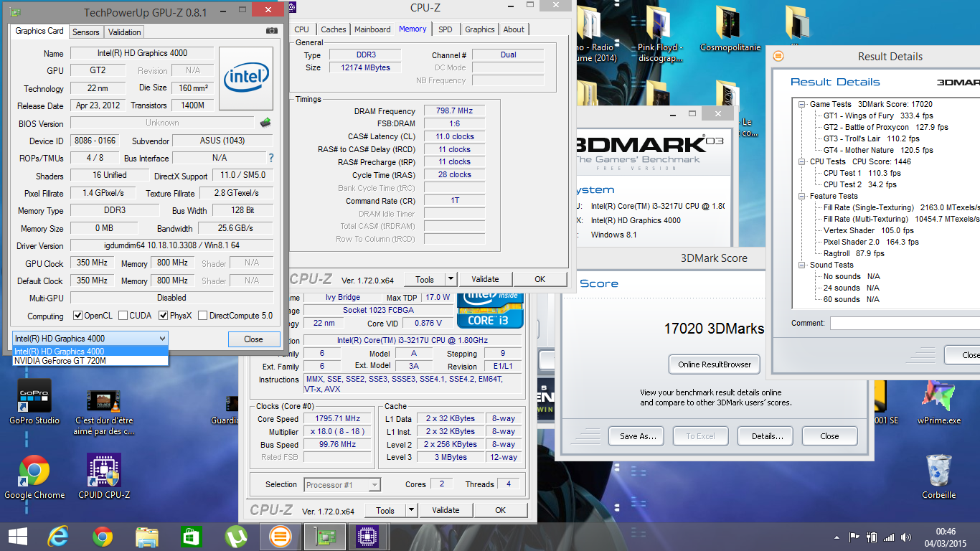Image resolution: width=980 pixels, height=551 pixels.
Task: Open Google Chrome from the taskbar
Action: click(x=103, y=537)
